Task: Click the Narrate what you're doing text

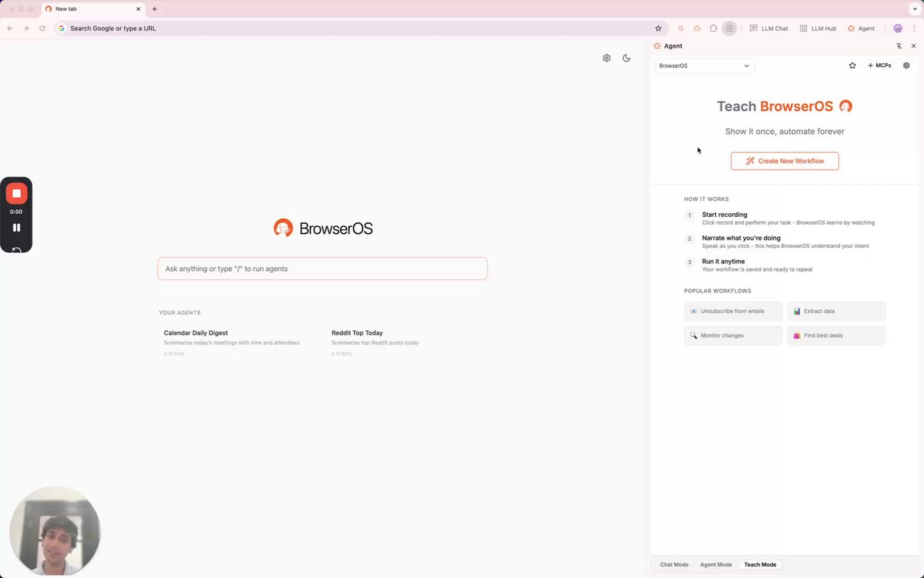Action: coord(741,238)
